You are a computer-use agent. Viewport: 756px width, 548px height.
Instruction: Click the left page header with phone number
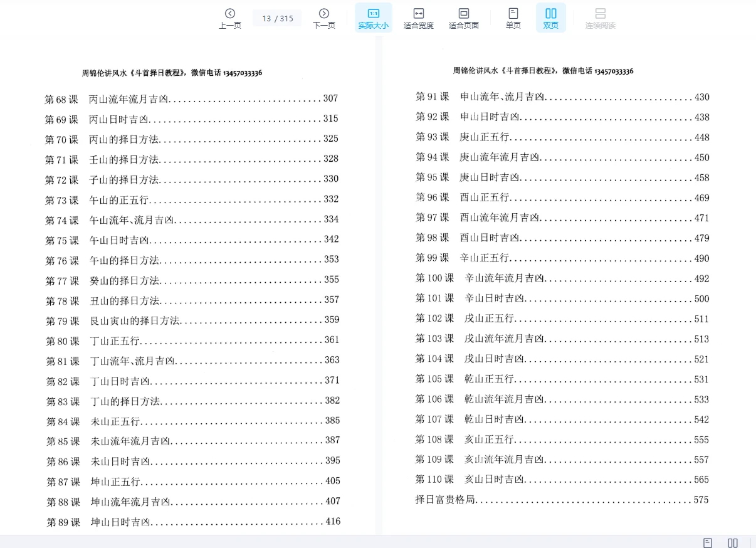(172, 73)
